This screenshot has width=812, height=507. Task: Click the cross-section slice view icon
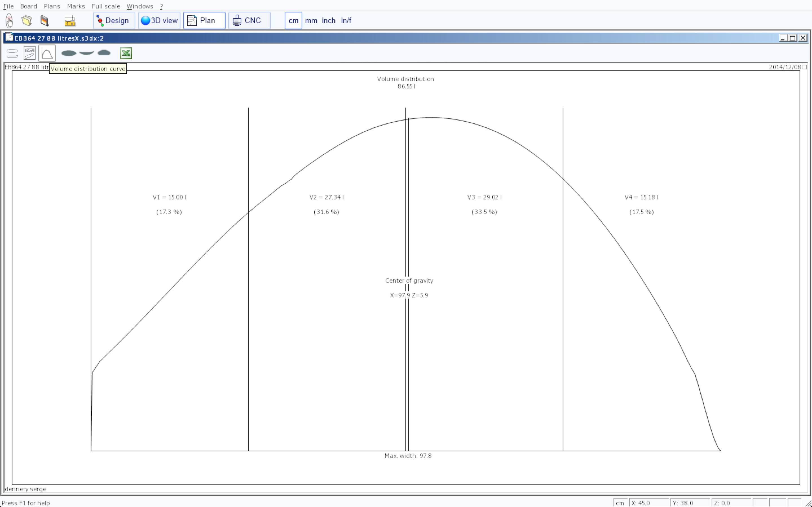pyautogui.click(x=104, y=53)
